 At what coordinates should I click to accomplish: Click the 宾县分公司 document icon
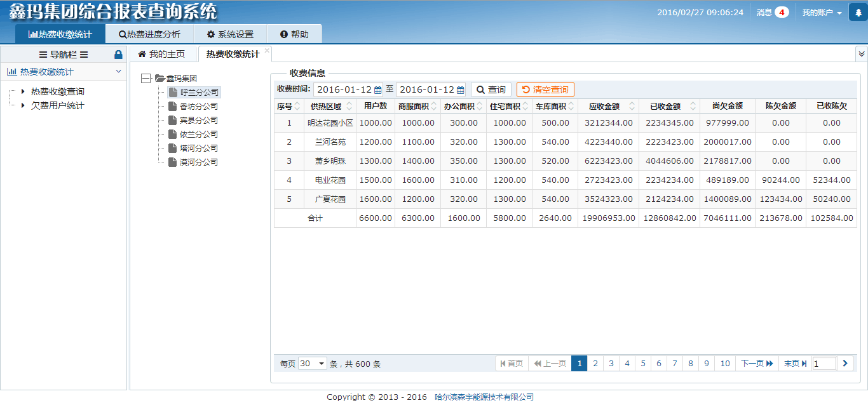pyautogui.click(x=172, y=120)
